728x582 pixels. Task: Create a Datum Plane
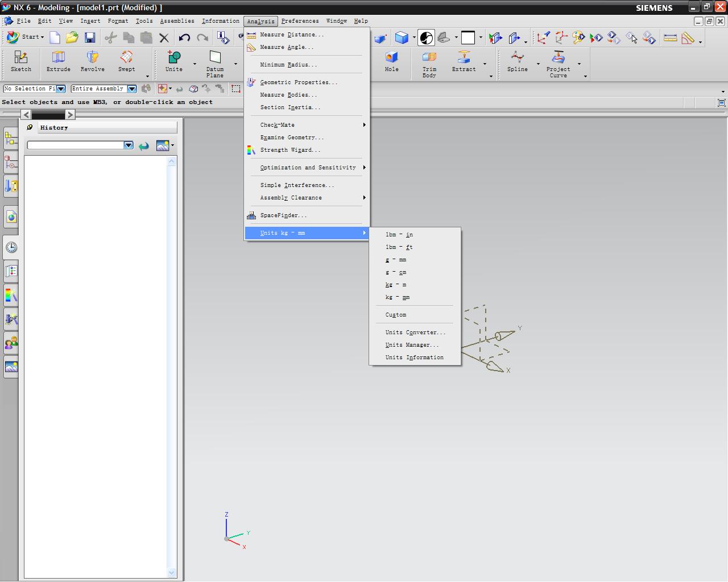coord(215,64)
